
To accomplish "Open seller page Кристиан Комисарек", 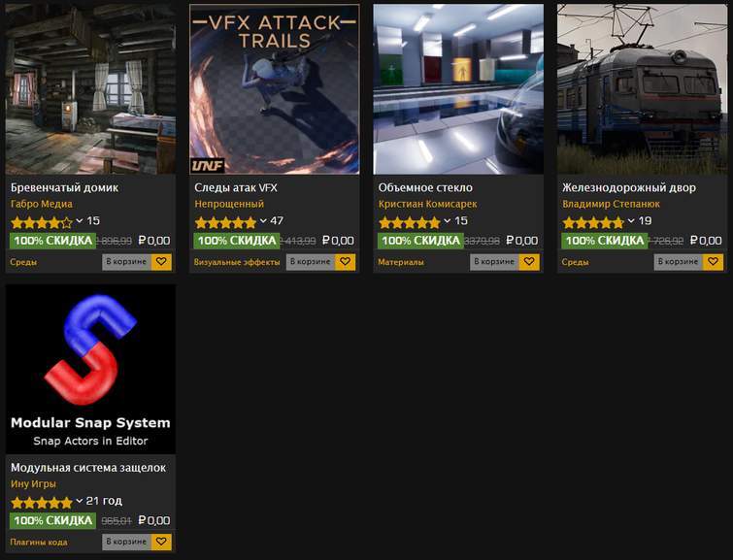I will [427, 205].
